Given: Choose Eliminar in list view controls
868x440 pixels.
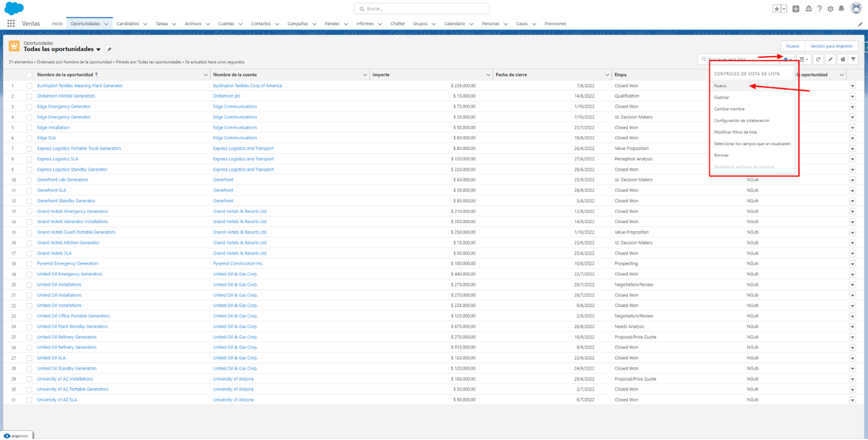Looking at the screenshot, I should pyautogui.click(x=752, y=155).
